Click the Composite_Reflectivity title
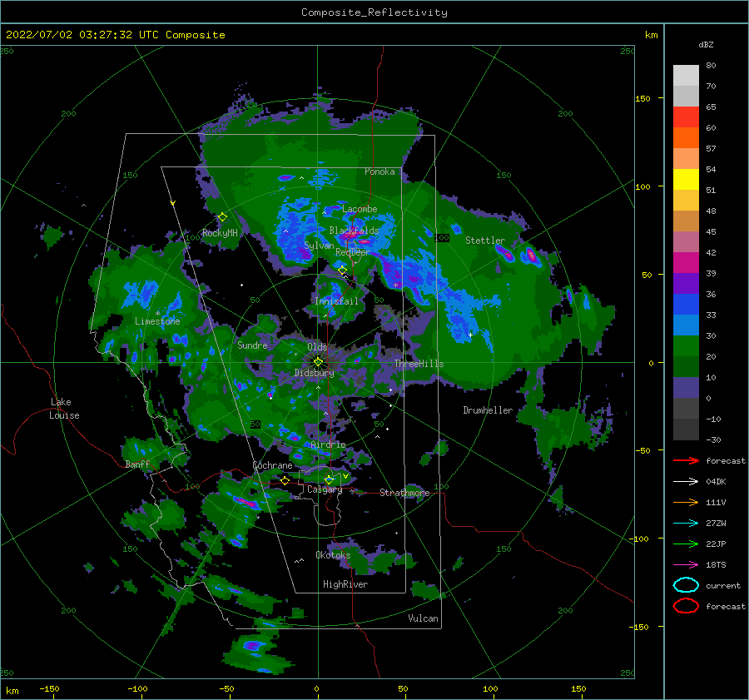This screenshot has height=700, width=749. pyautogui.click(x=374, y=12)
